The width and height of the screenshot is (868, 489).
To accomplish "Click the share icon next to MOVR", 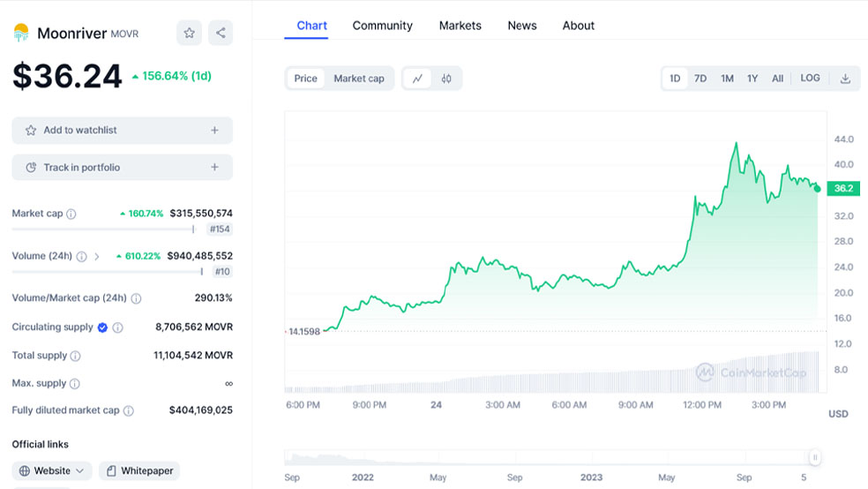I will point(221,34).
